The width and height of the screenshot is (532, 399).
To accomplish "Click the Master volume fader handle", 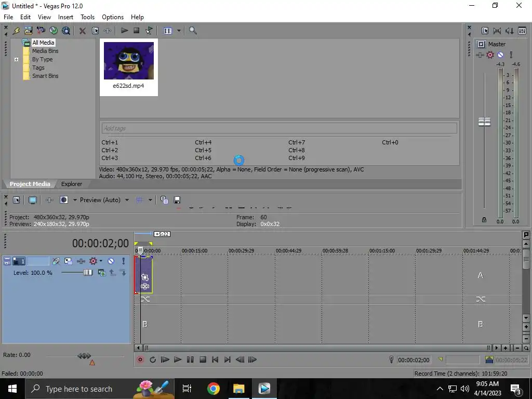I will [x=484, y=122].
